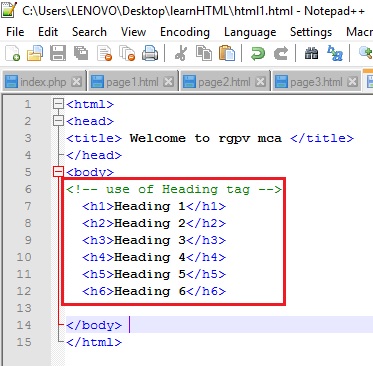Image resolution: width=373 pixels, height=366 pixels.
Task: Redo action with gray arrow icon
Action: (x=281, y=53)
